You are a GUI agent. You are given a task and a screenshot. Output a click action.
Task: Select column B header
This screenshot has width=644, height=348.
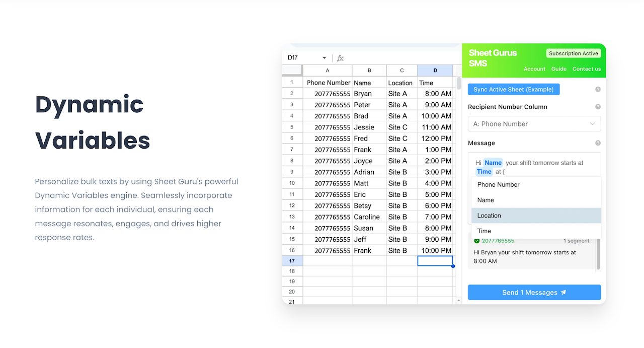coord(369,71)
